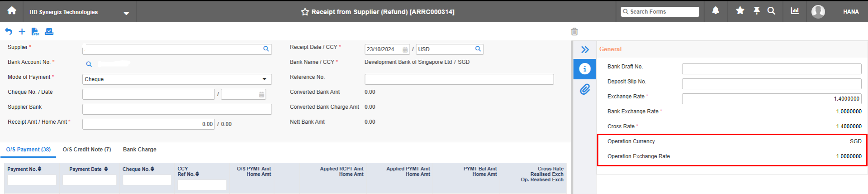Image resolution: width=868 pixels, height=194 pixels.
Task: Click the Receipt Amt input field
Action: [148, 124]
